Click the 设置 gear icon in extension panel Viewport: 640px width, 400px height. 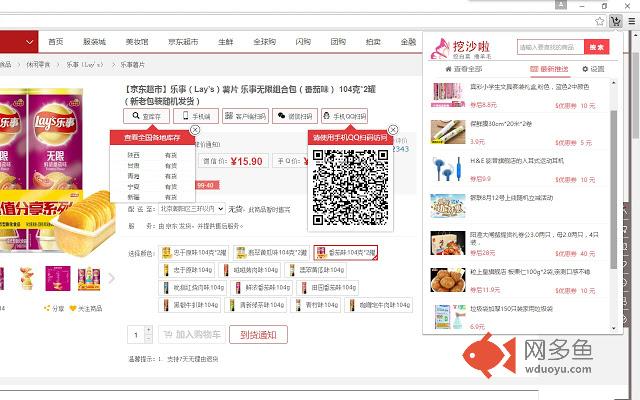pos(585,69)
